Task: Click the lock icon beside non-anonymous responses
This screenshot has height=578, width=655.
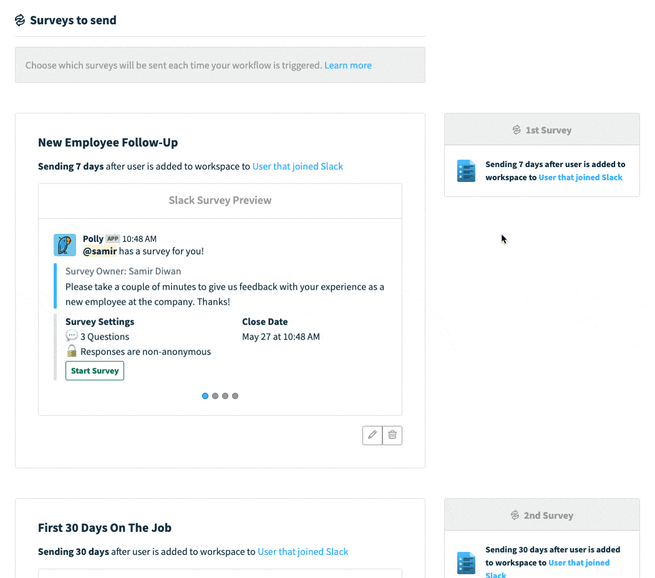Action: click(x=72, y=351)
